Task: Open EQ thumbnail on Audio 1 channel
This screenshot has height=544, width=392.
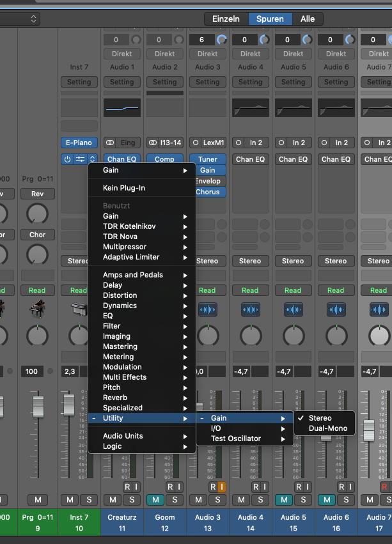Action: click(x=122, y=107)
